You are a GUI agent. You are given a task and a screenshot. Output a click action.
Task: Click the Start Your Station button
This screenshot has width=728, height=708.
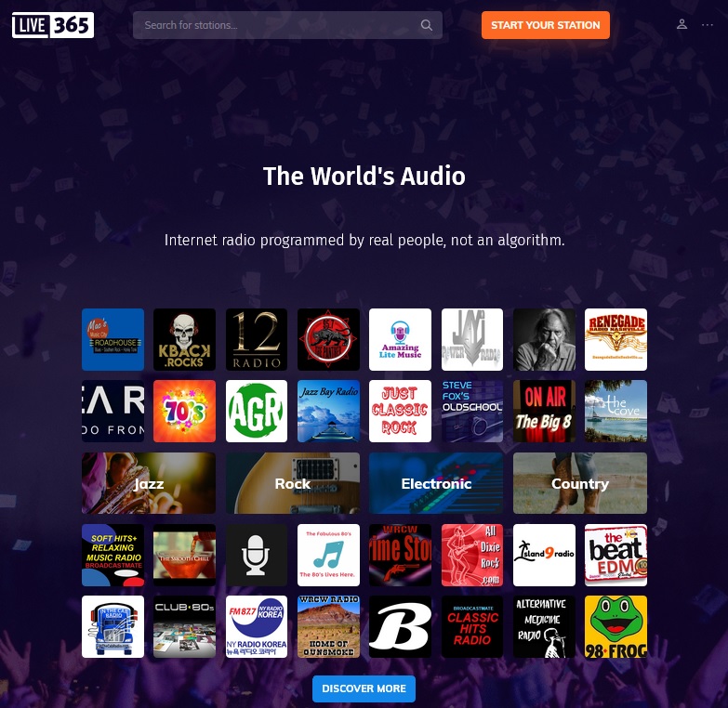tap(546, 25)
